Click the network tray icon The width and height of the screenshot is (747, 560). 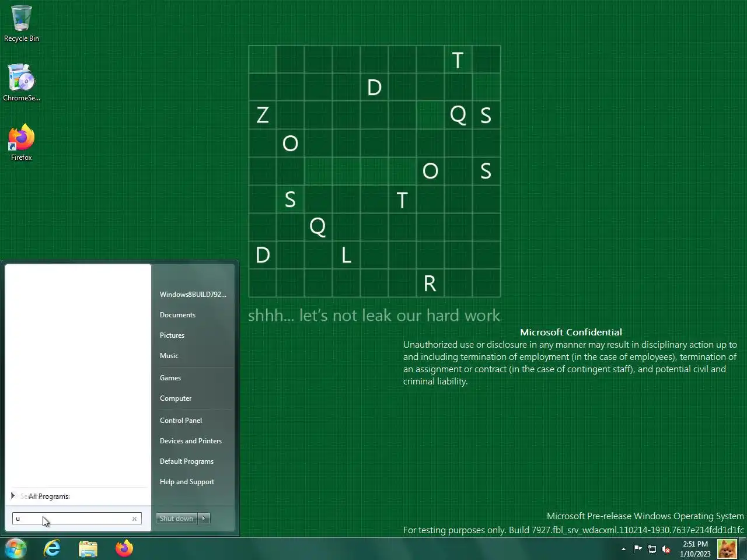[x=652, y=549]
